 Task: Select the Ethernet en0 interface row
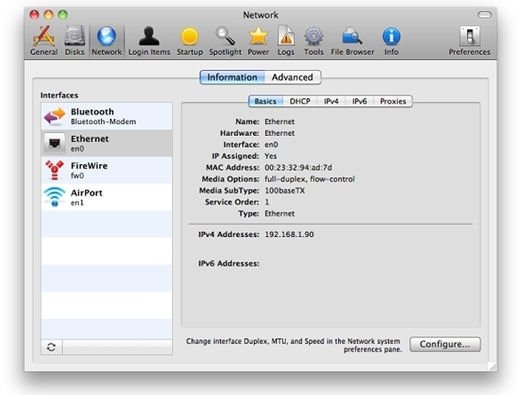[107, 143]
